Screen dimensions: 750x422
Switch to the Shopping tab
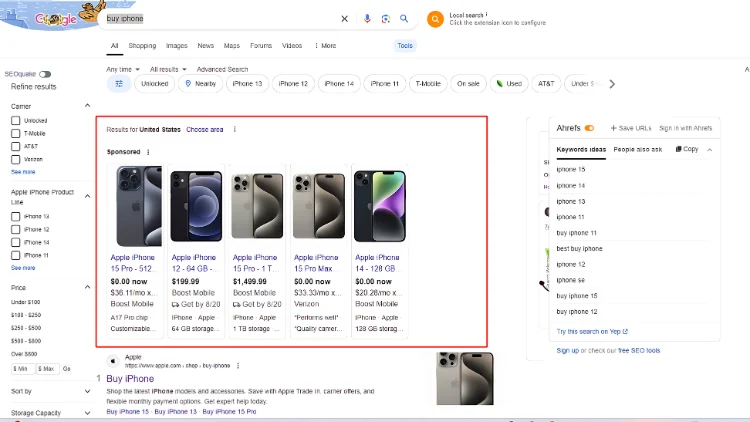tap(142, 45)
